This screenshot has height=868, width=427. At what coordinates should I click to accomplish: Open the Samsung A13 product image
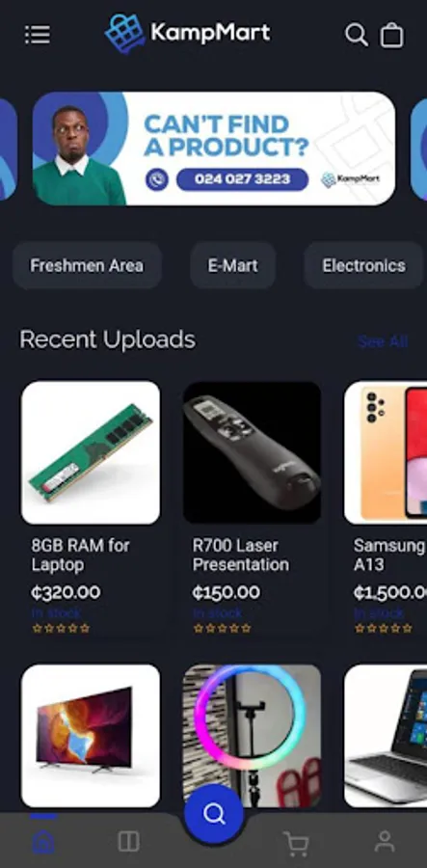386,452
